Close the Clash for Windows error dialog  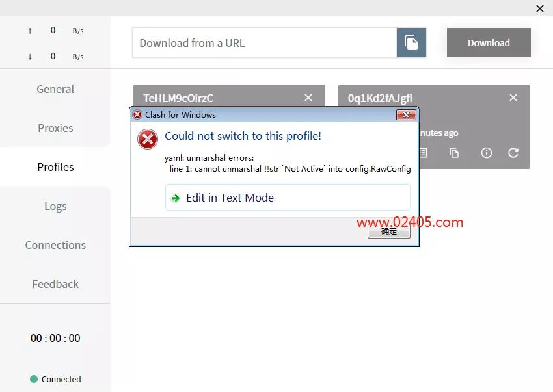406,114
